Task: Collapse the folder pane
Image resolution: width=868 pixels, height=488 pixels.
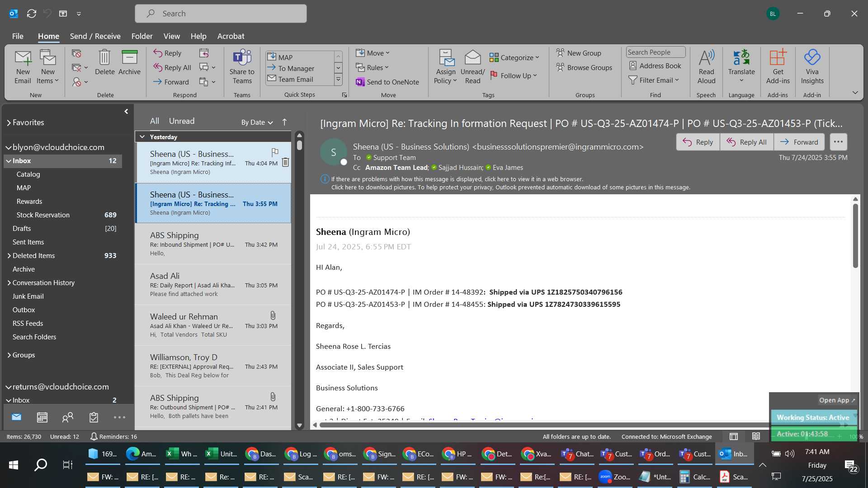Action: click(127, 111)
